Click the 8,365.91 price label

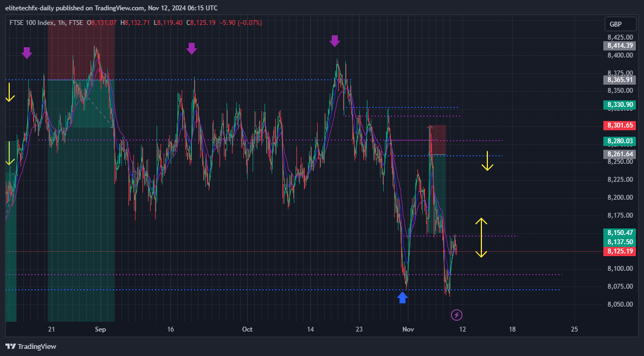tap(620, 80)
